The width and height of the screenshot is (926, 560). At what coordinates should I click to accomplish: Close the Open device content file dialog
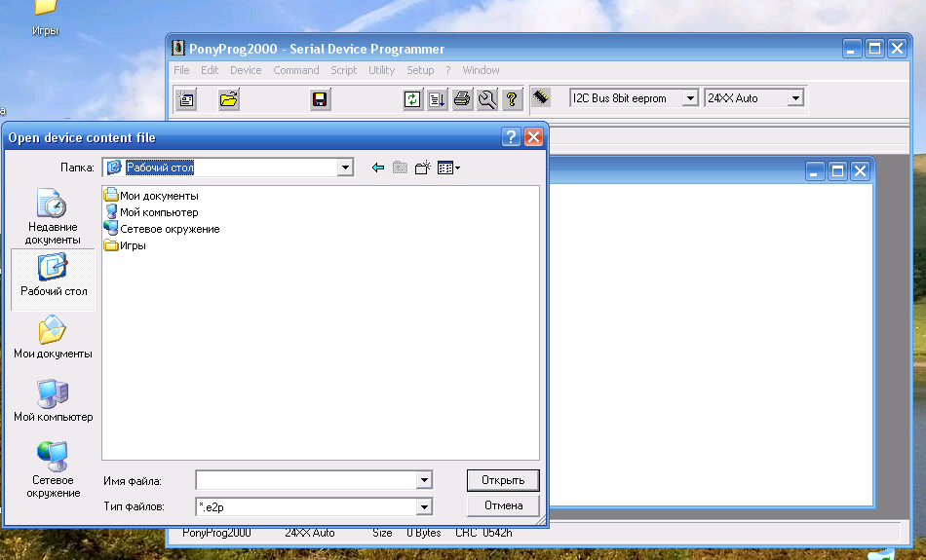(x=533, y=137)
